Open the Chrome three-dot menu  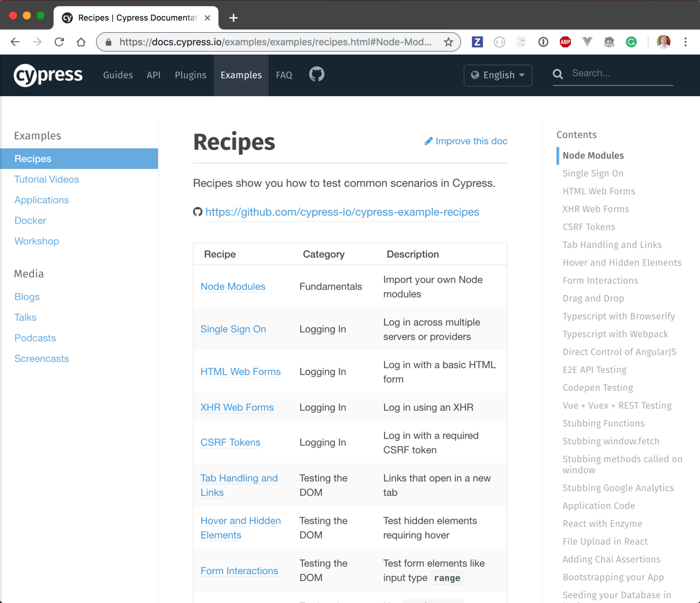[685, 42]
